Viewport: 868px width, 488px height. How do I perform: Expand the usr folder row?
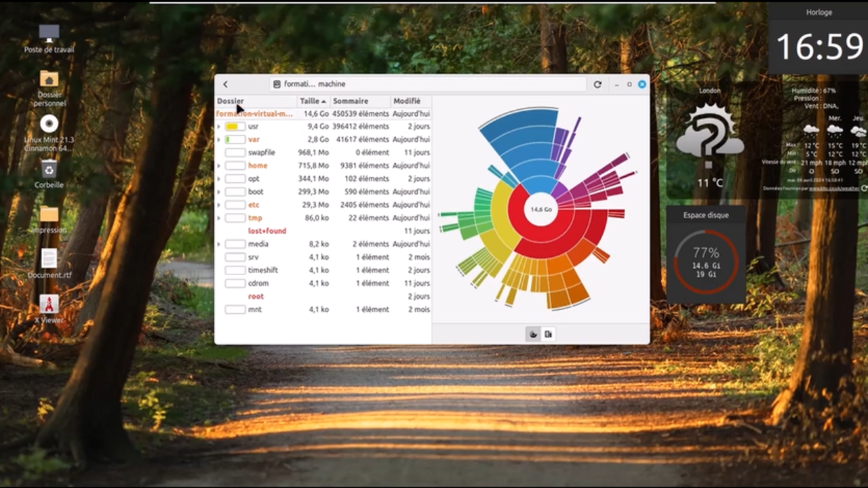click(218, 127)
